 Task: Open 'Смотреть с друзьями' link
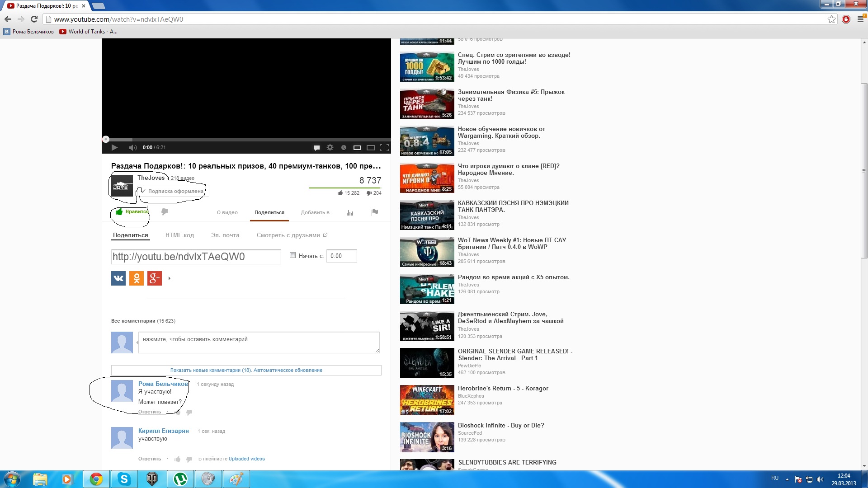pyautogui.click(x=292, y=235)
